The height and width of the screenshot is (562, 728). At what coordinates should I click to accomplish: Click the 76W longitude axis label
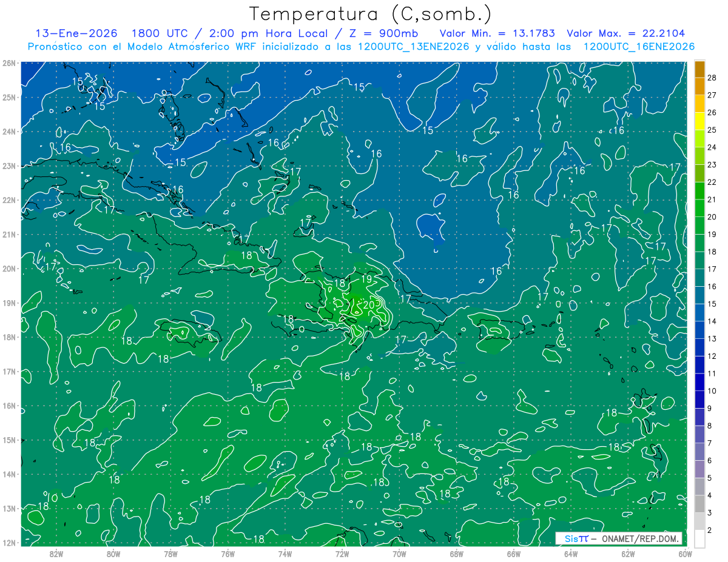(x=228, y=554)
